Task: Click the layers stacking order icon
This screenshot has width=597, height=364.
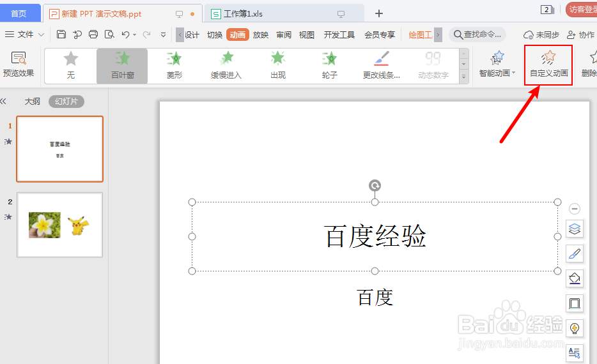Action: point(575,229)
